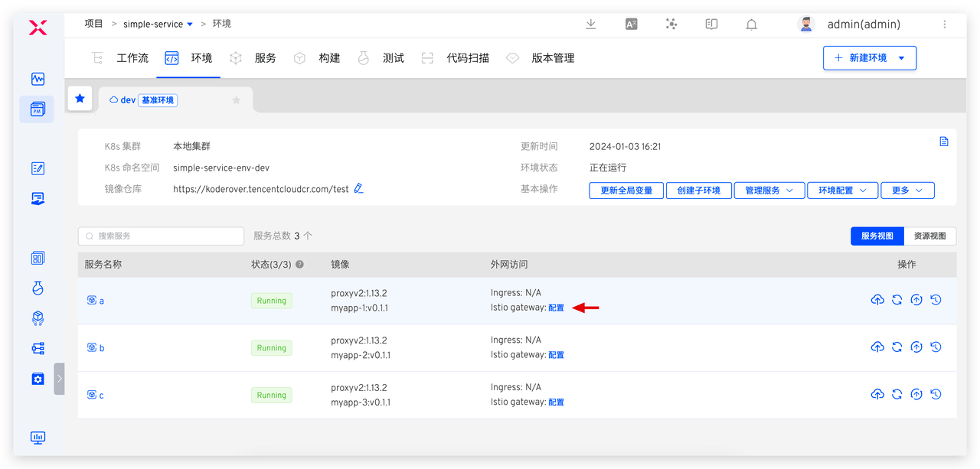Expand the 管理服务 dropdown

[x=769, y=191]
